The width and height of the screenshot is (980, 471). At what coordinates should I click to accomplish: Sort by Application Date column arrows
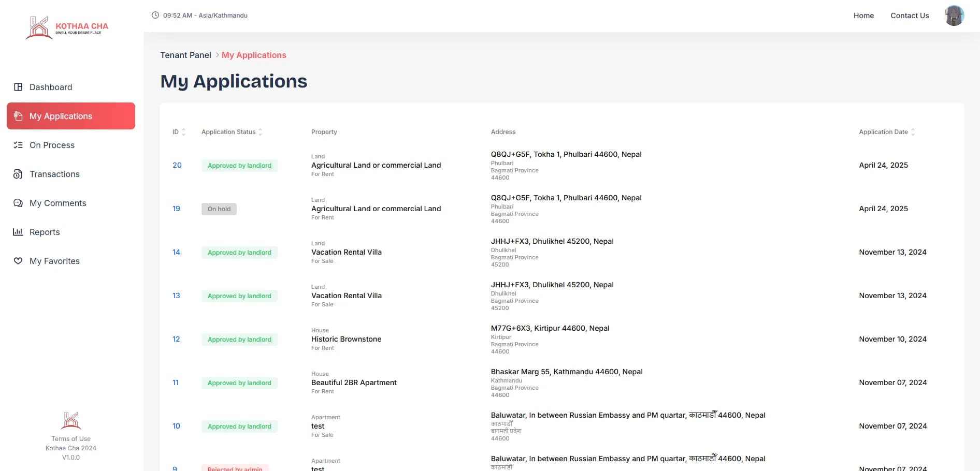point(913,132)
